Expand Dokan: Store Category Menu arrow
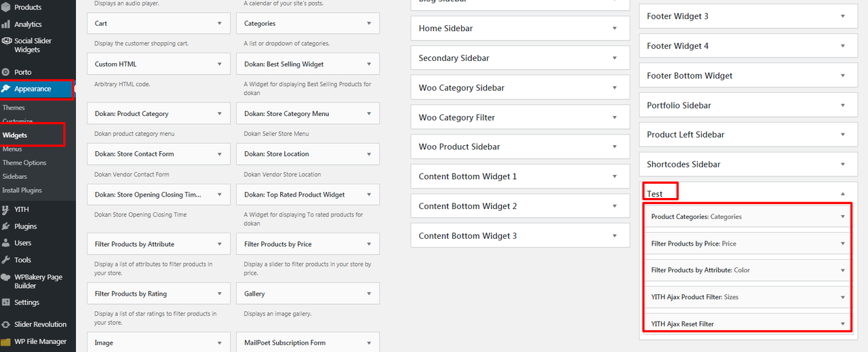 [x=370, y=114]
